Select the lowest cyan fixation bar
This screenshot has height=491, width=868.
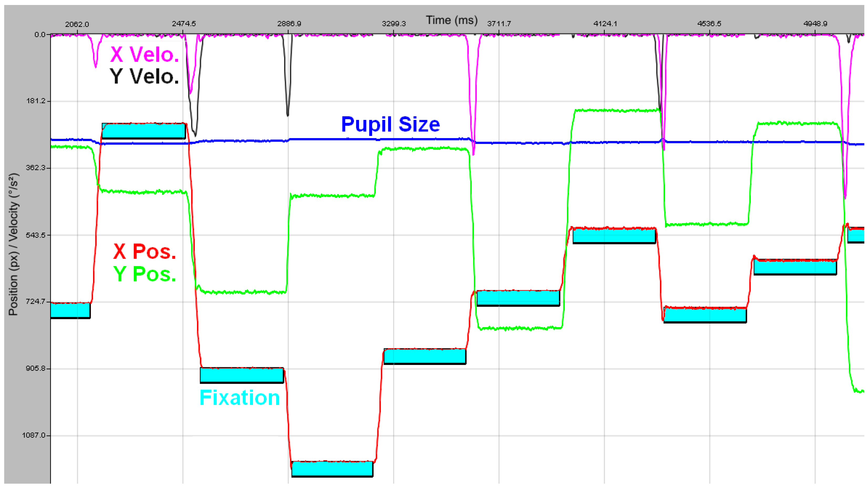[x=332, y=469]
